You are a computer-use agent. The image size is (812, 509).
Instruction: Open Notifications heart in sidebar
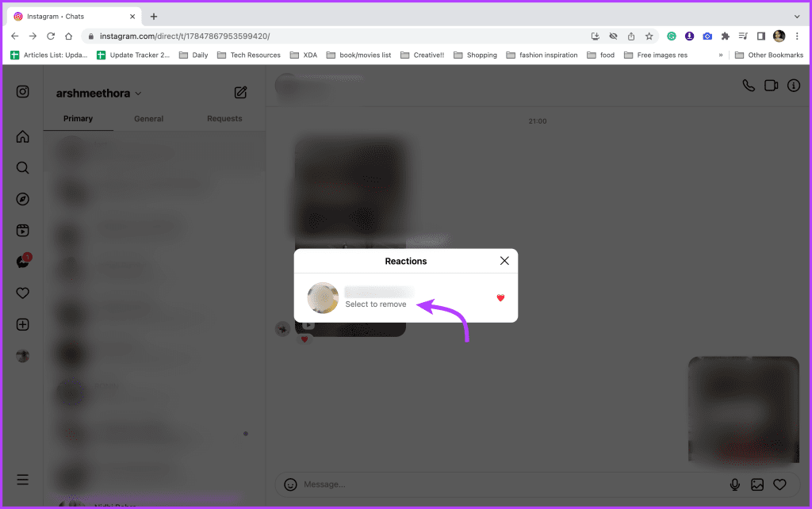click(x=22, y=293)
